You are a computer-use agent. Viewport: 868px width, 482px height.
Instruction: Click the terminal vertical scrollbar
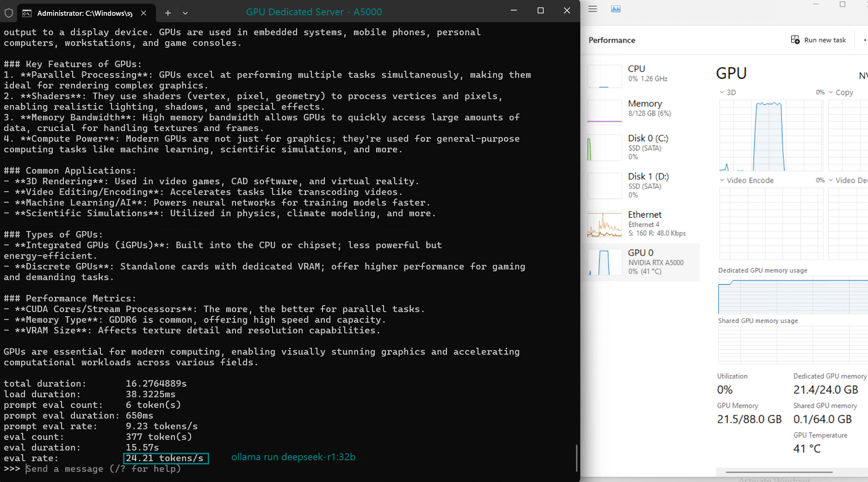pyautogui.click(x=577, y=457)
